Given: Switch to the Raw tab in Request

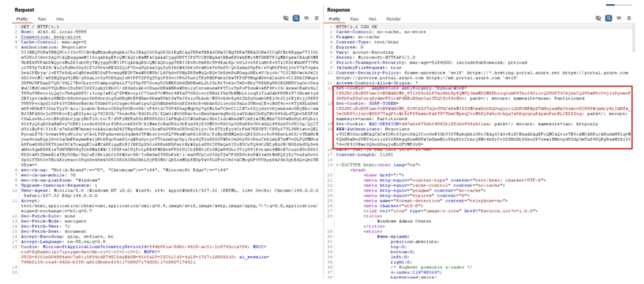Looking at the screenshot, I should coord(42,19).
